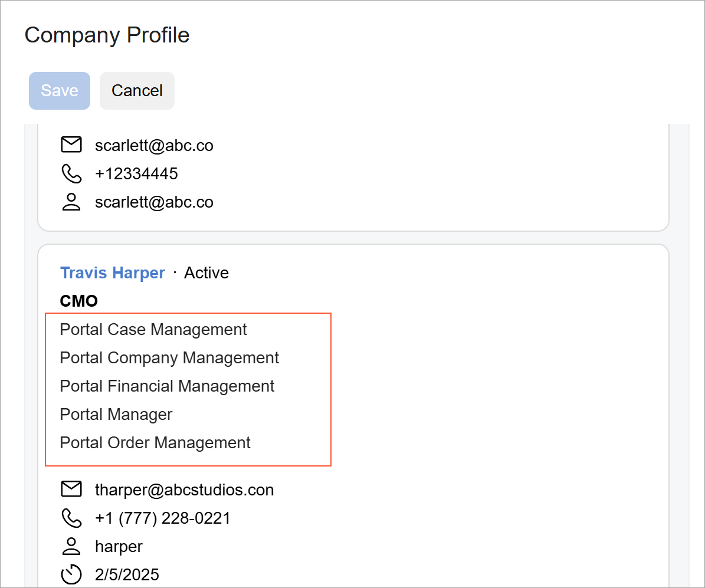Select the Portal Company Management role text
Screen dimensions: 705x588
pyautogui.click(x=169, y=358)
